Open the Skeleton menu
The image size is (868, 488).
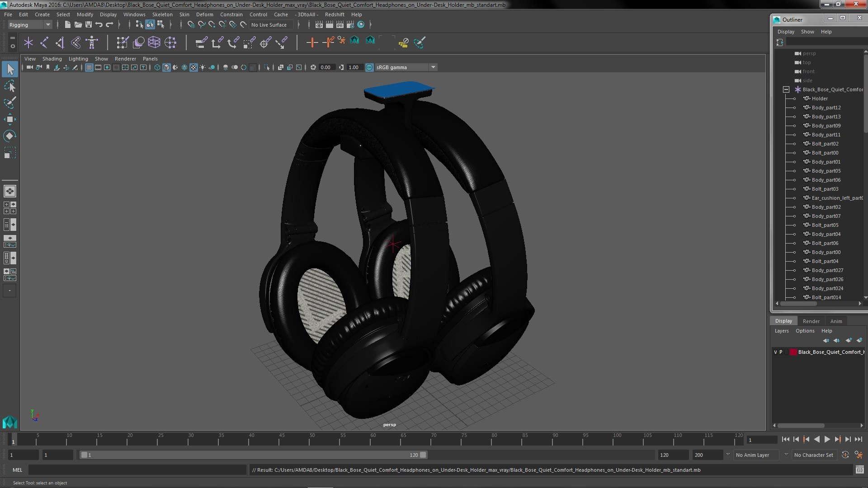click(x=162, y=14)
